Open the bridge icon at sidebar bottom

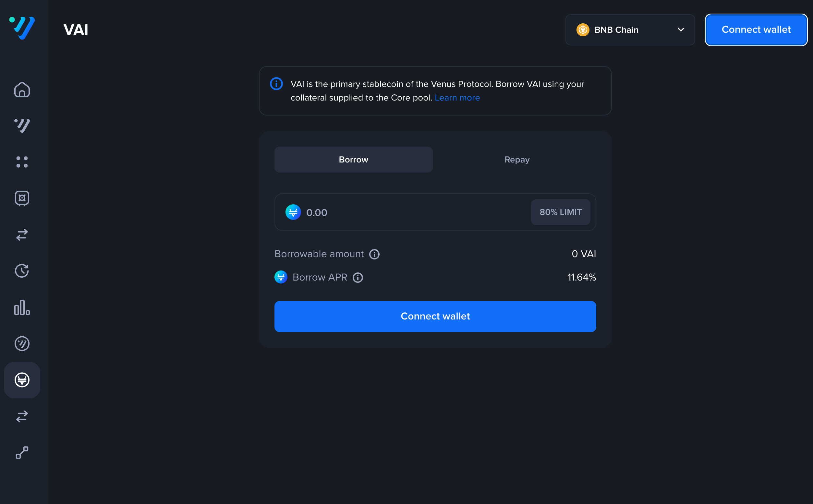pyautogui.click(x=22, y=453)
